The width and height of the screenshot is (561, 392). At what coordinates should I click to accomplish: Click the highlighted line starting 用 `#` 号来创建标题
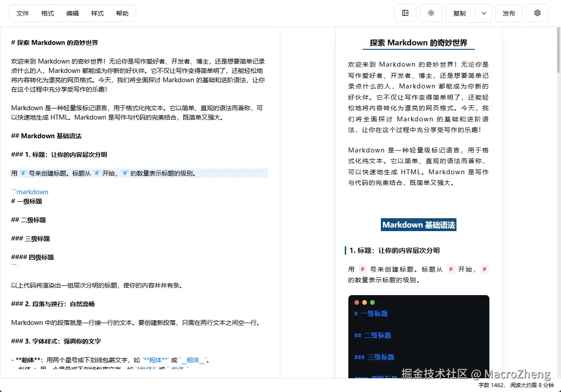click(x=139, y=173)
